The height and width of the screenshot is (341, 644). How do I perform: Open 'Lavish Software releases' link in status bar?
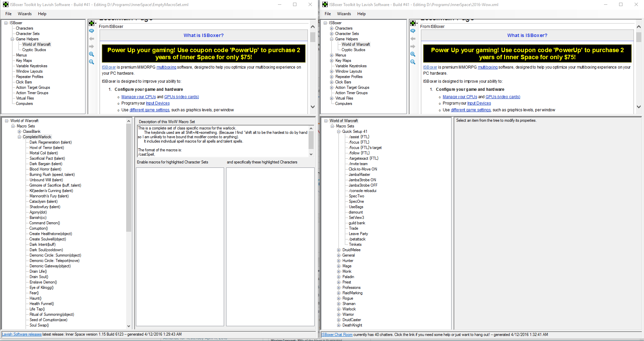pyautogui.click(x=22, y=334)
